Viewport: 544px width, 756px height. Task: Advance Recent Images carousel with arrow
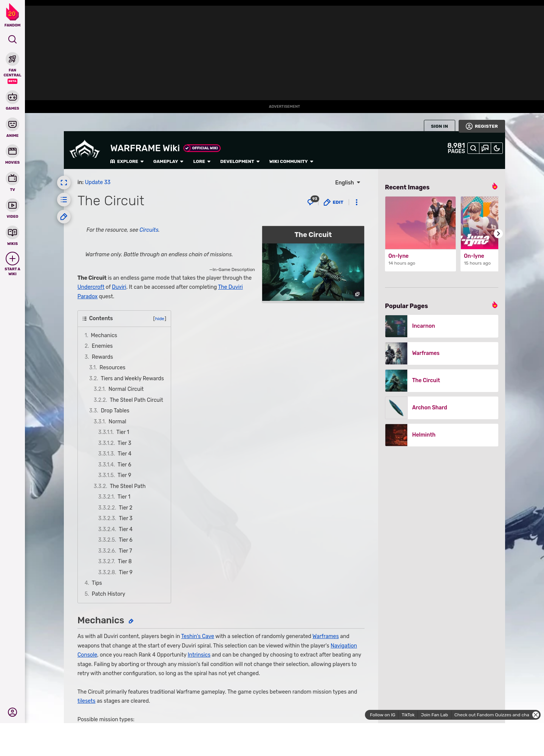(x=498, y=234)
